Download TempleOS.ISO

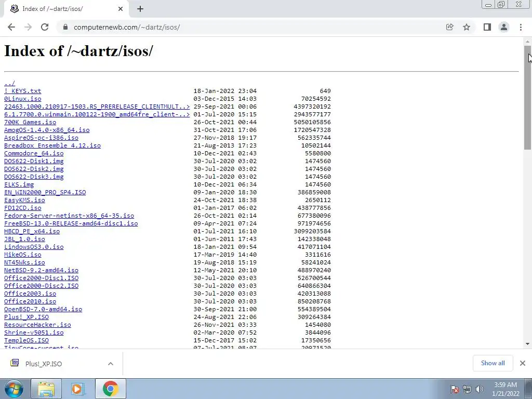[x=26, y=341]
